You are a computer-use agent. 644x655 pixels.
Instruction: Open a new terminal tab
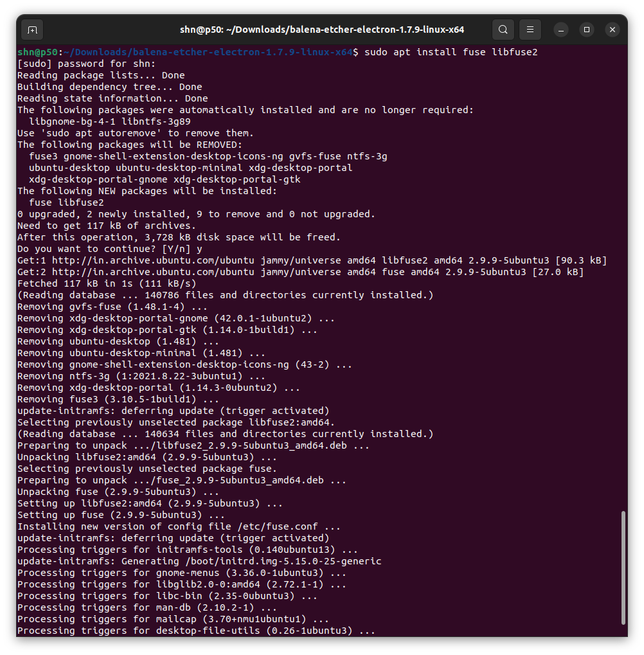[x=32, y=30]
